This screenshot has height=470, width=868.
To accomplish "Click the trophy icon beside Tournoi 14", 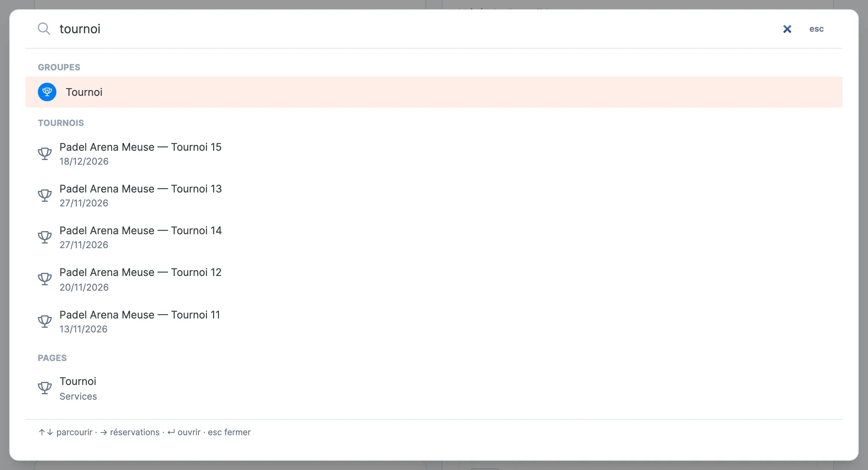I will point(45,237).
